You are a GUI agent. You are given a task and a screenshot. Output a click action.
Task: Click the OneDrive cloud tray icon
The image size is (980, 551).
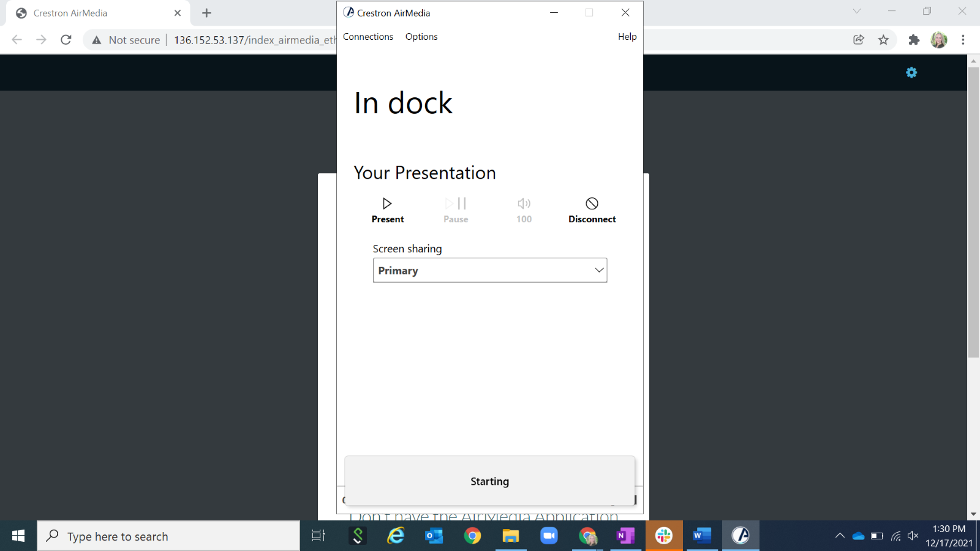pyautogui.click(x=858, y=536)
